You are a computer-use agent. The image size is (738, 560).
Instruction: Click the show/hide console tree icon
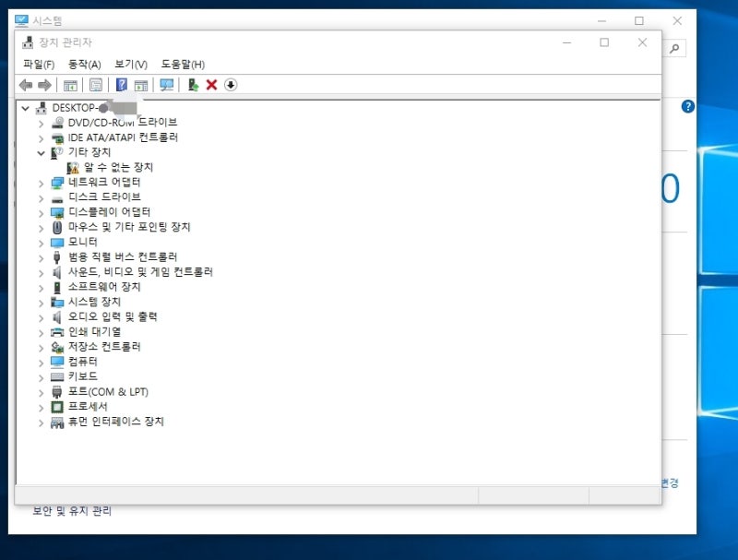tap(70, 85)
